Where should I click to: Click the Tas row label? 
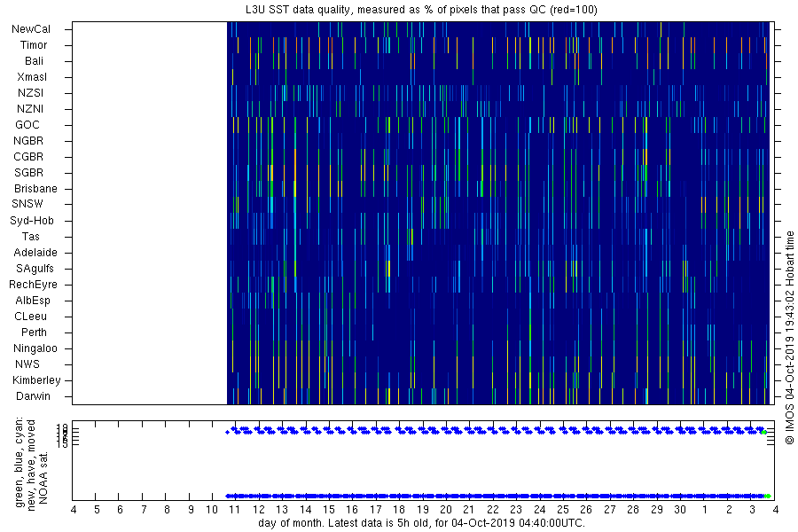tap(30, 237)
